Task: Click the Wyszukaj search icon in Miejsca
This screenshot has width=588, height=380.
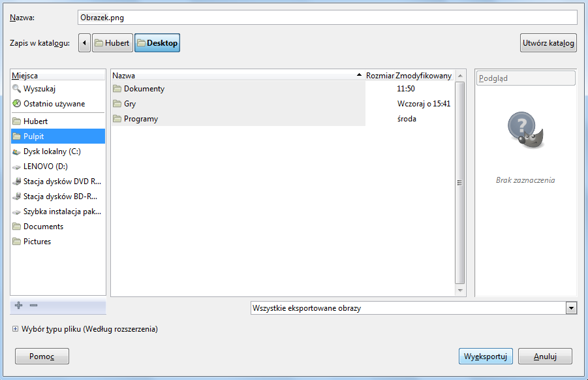Action: [x=17, y=89]
